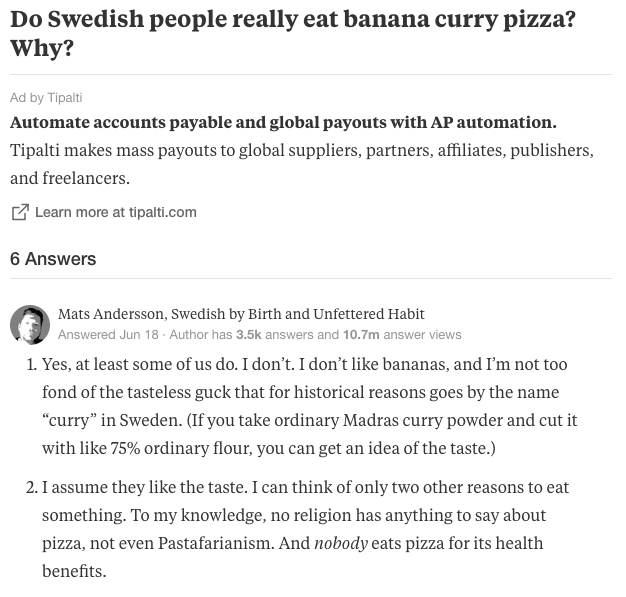The height and width of the screenshot is (597, 626).
Task: Click the word 'Why?' in the title
Action: click(x=42, y=48)
